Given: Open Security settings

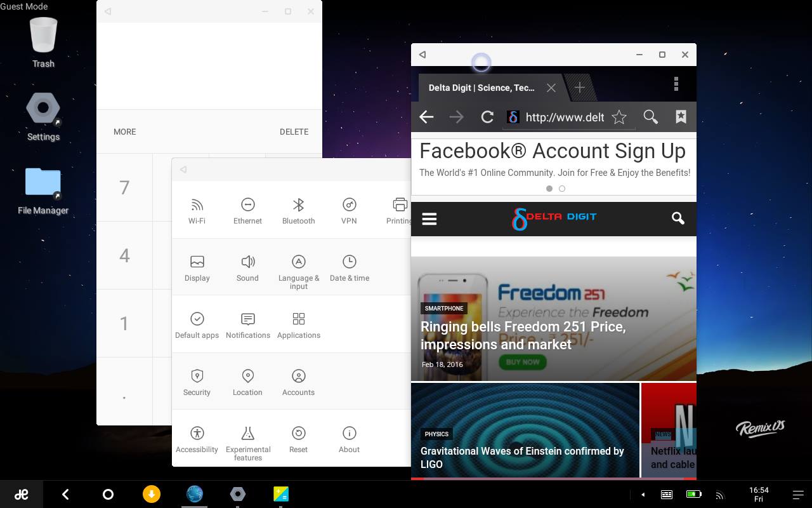Looking at the screenshot, I should coord(197,383).
